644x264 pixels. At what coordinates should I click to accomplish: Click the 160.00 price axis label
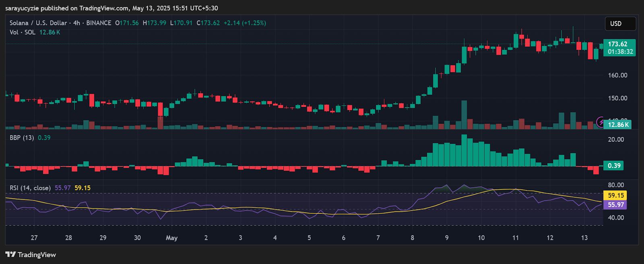617,75
